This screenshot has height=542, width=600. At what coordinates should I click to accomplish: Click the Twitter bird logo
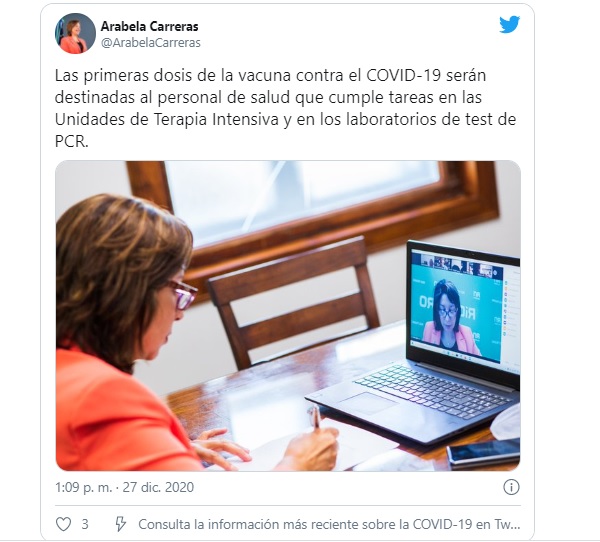509,24
